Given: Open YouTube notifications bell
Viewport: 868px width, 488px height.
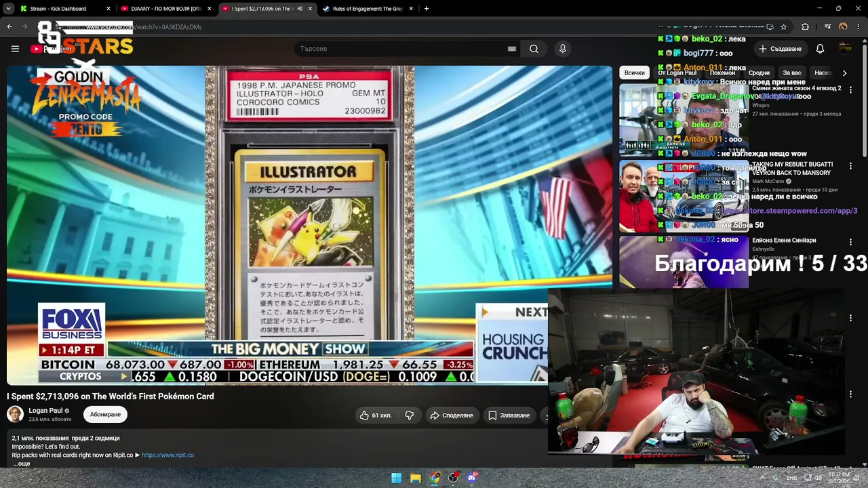Looking at the screenshot, I should click(820, 49).
